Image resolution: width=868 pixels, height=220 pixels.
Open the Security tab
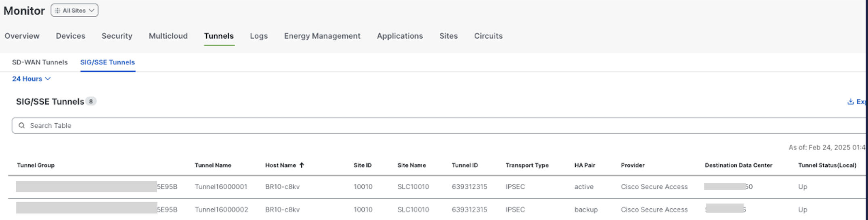coord(117,36)
